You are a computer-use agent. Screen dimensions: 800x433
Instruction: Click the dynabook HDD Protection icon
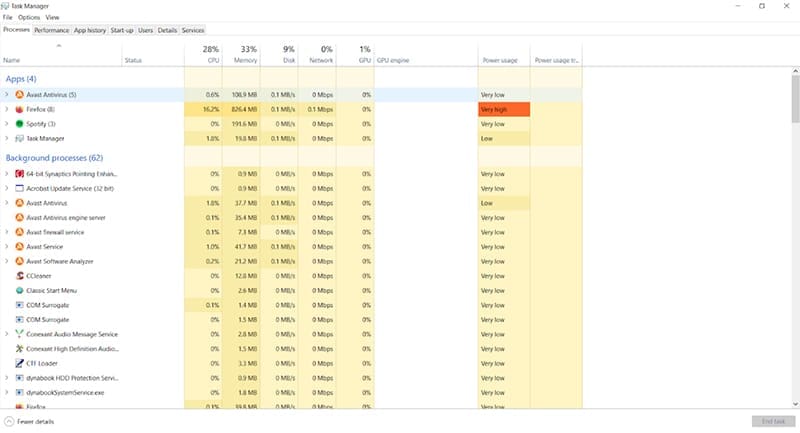pyautogui.click(x=19, y=378)
